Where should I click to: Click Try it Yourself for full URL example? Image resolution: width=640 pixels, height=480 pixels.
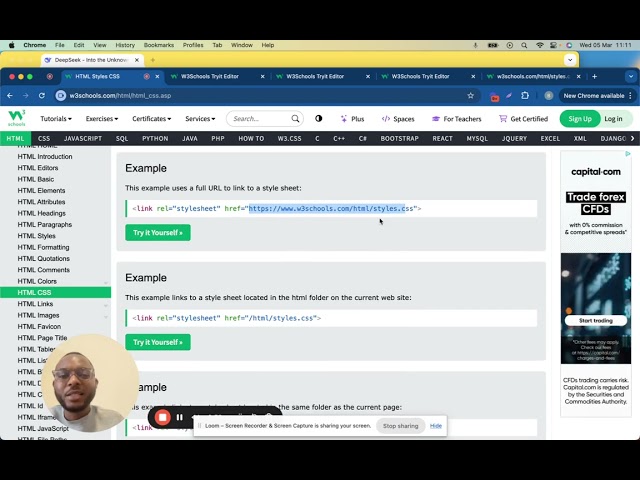158,233
